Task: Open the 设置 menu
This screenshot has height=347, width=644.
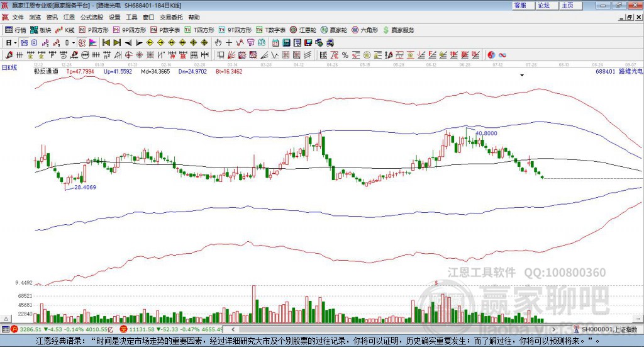Action: (114, 17)
